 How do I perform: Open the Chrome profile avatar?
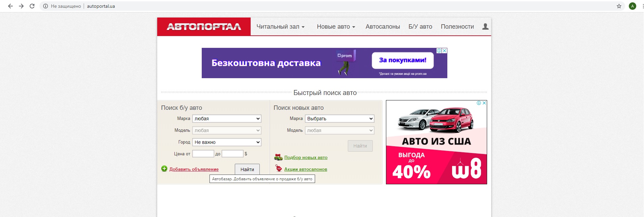633,6
